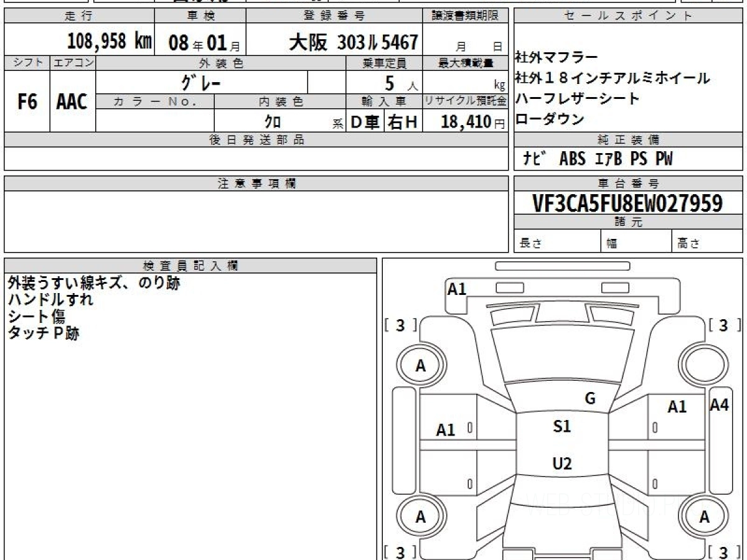Click the 幅 dimension cell

(636, 241)
